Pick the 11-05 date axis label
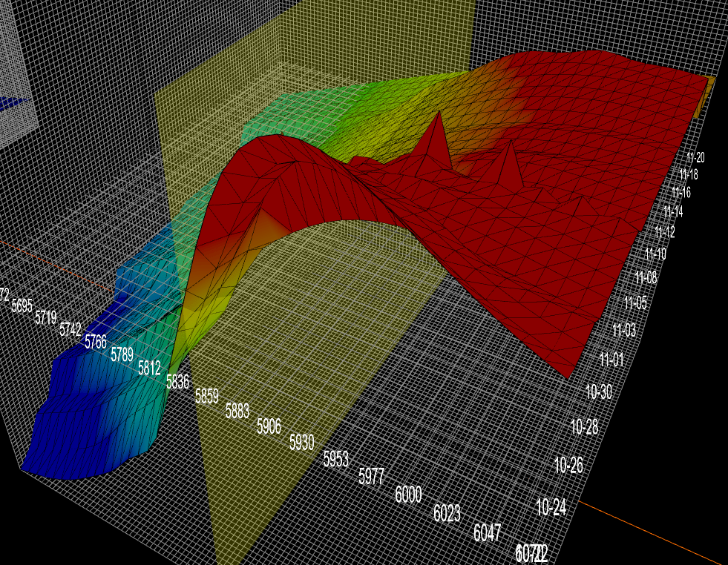This screenshot has width=728, height=565. pos(635,303)
